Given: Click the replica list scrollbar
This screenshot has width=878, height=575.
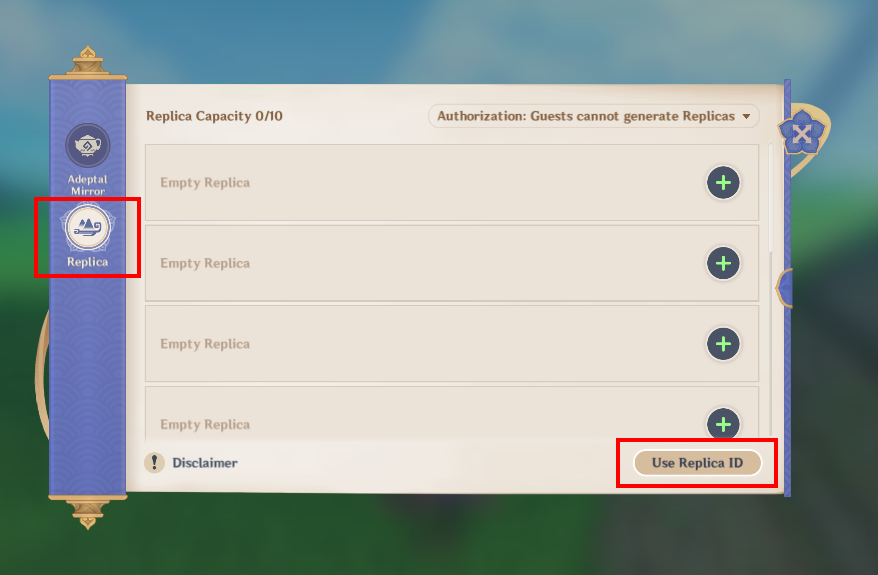Looking at the screenshot, I should coord(771,199).
